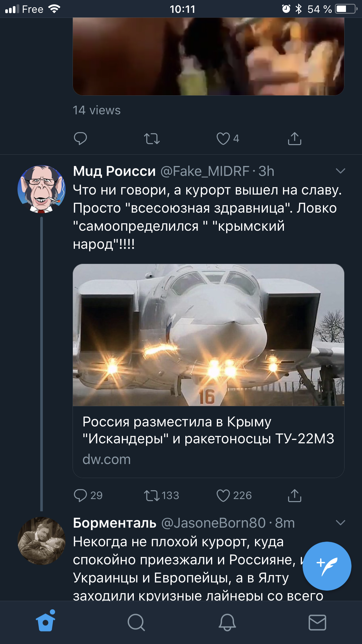
Task: Open the dw.com article link card
Action: 208,370
